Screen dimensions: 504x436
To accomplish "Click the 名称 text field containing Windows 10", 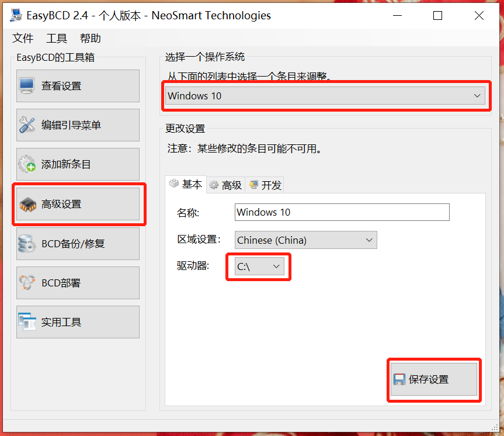I will 342,212.
